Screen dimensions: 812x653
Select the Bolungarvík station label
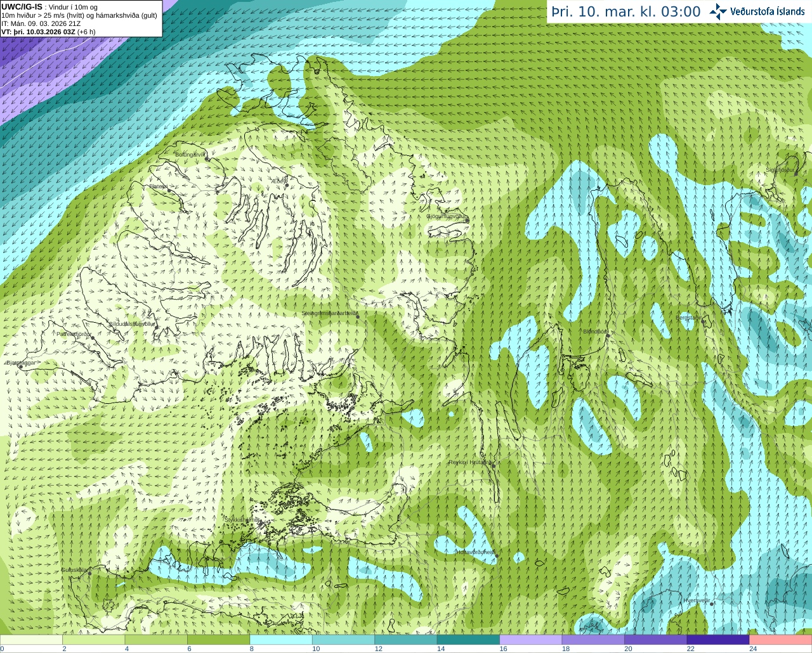click(x=191, y=155)
